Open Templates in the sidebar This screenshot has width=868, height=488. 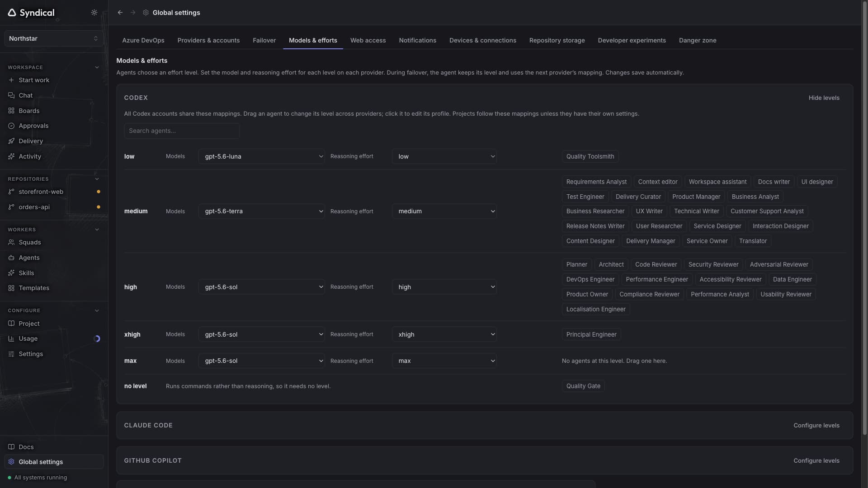tap(54, 288)
